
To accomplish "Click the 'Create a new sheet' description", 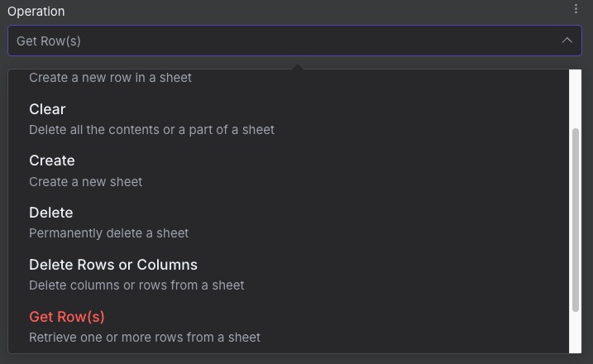I will click(85, 182).
